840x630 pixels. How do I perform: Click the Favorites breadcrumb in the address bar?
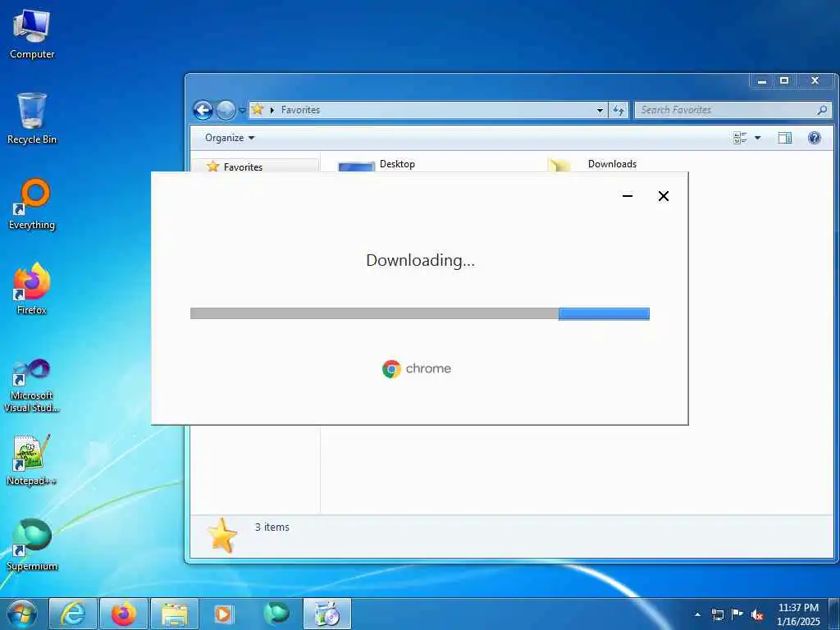300,110
